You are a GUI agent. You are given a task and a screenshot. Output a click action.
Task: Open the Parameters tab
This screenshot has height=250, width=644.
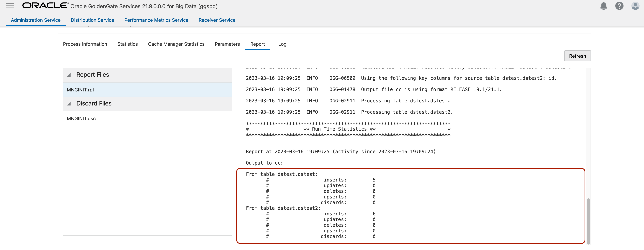click(227, 44)
